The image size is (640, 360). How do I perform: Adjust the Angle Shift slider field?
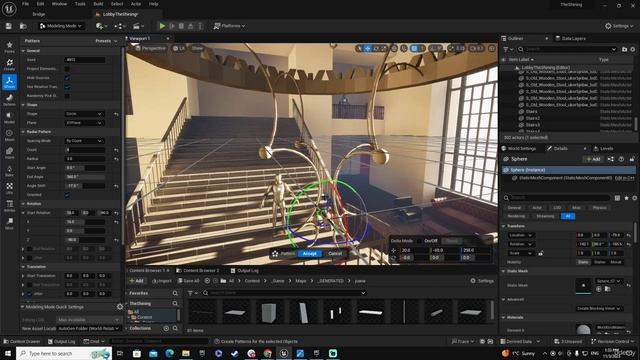tap(85, 185)
